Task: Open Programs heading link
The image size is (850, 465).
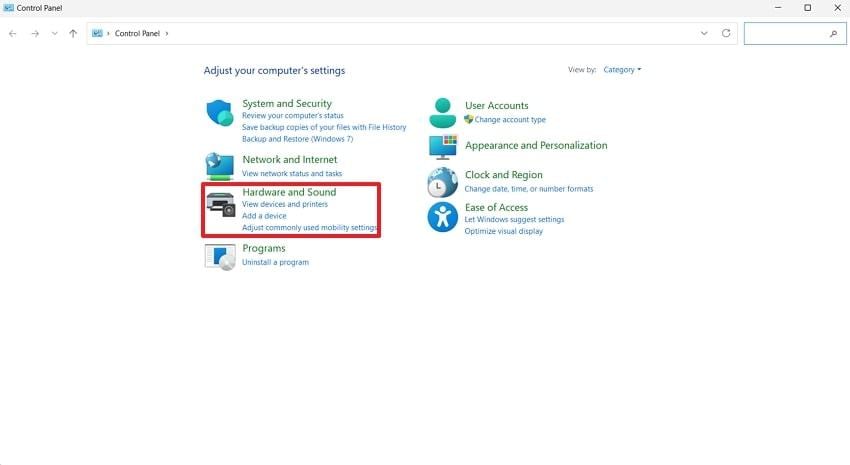Action: (263, 248)
